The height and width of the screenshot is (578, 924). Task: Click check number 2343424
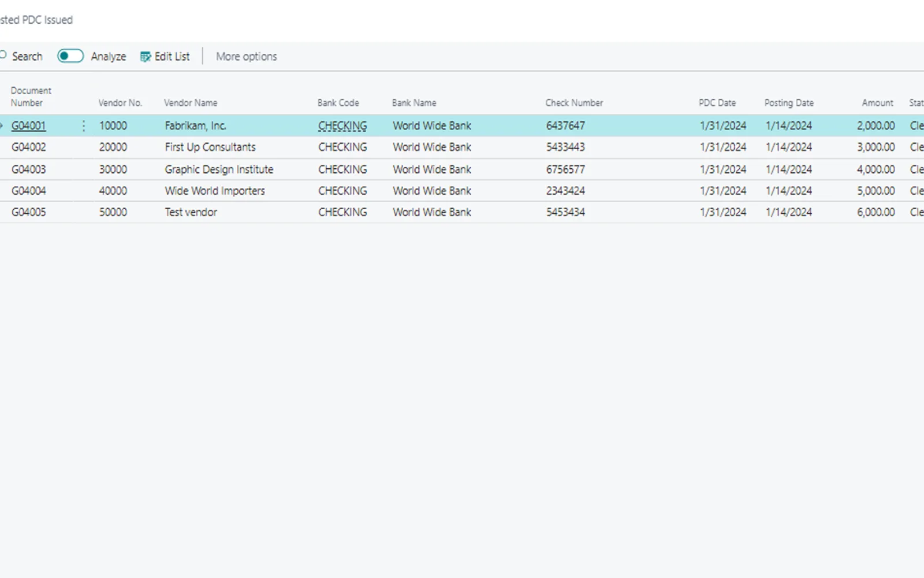click(565, 191)
